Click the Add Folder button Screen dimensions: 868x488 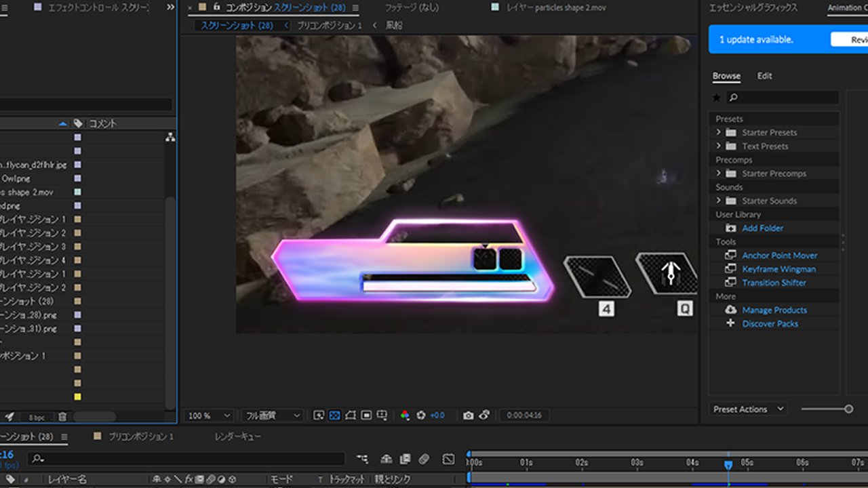(x=762, y=228)
